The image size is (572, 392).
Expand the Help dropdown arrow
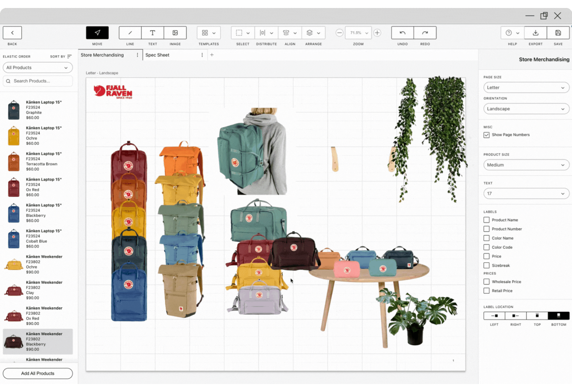click(x=518, y=33)
